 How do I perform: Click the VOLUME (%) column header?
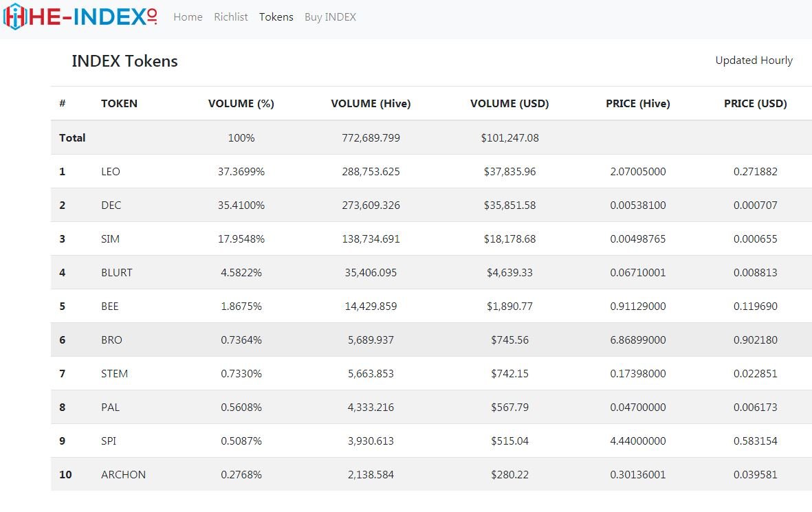[x=241, y=104]
